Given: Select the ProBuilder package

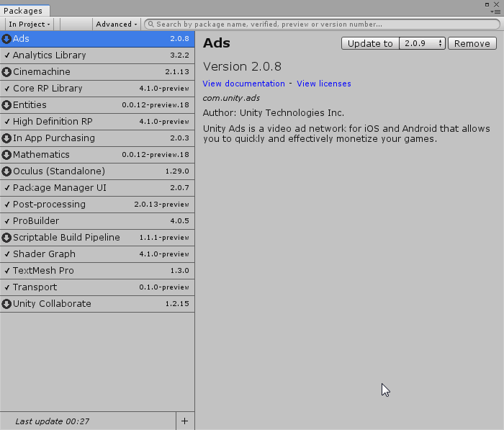Looking at the screenshot, I should click(97, 221).
